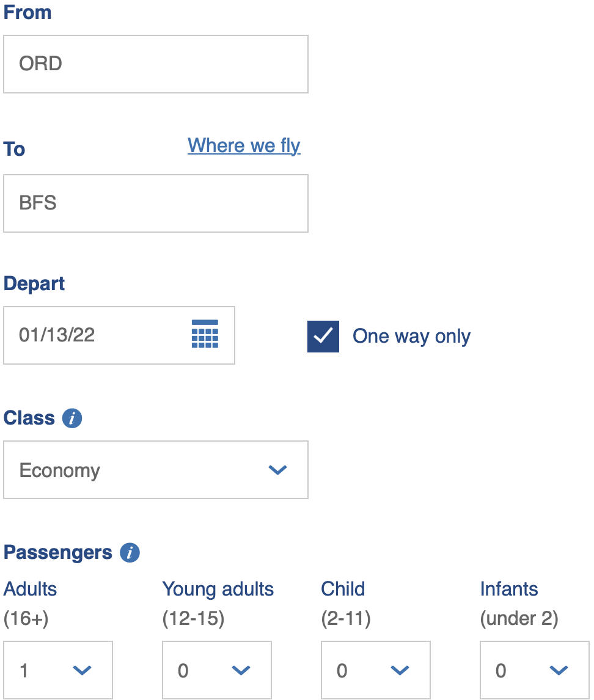The image size is (594, 700).
Task: Click the Child count chevron arrow
Action: [400, 670]
